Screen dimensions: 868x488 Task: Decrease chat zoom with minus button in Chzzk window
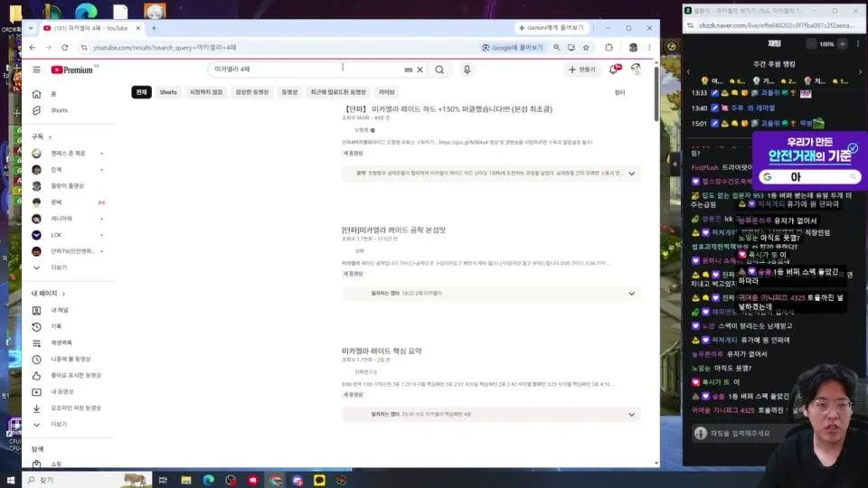coord(811,43)
